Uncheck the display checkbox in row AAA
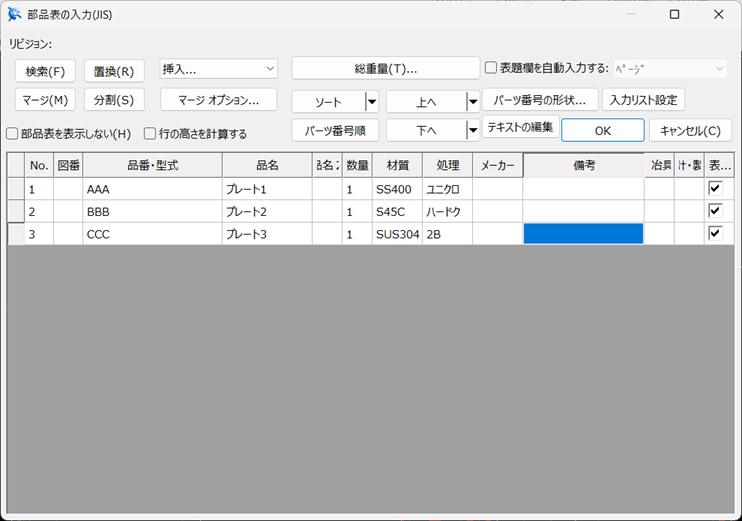Image resolution: width=742 pixels, height=521 pixels. point(715,188)
